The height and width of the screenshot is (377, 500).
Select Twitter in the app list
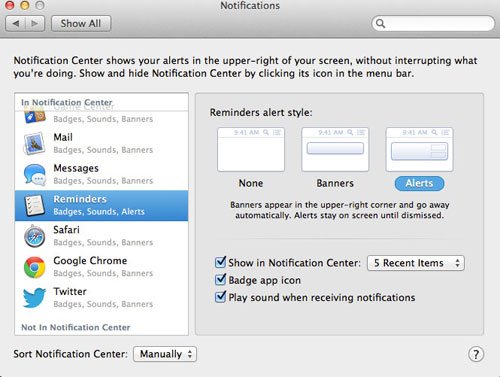(102, 298)
